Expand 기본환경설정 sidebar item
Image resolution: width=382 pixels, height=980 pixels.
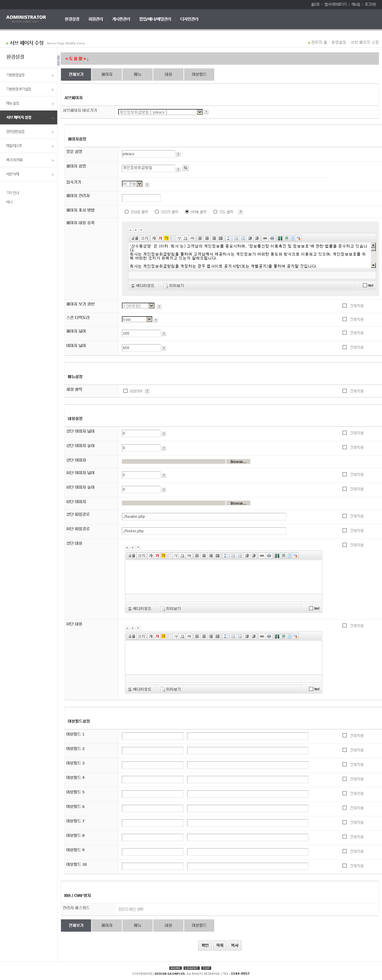29,75
